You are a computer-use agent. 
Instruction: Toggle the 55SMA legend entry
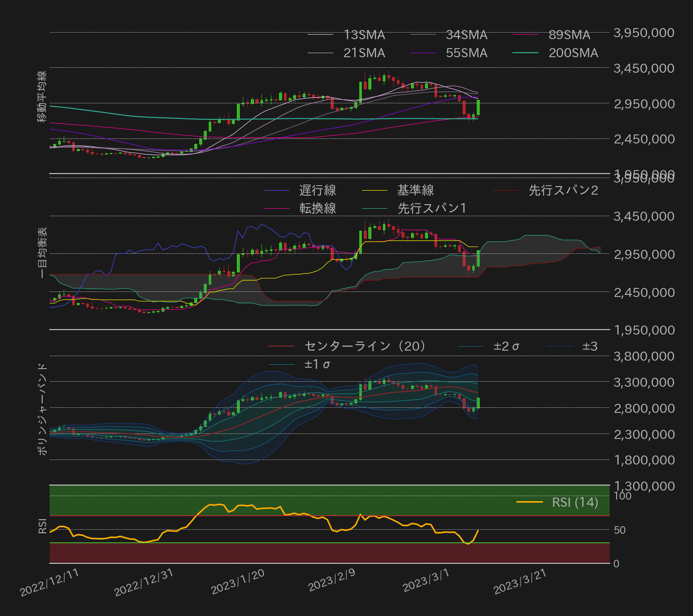coord(422,53)
